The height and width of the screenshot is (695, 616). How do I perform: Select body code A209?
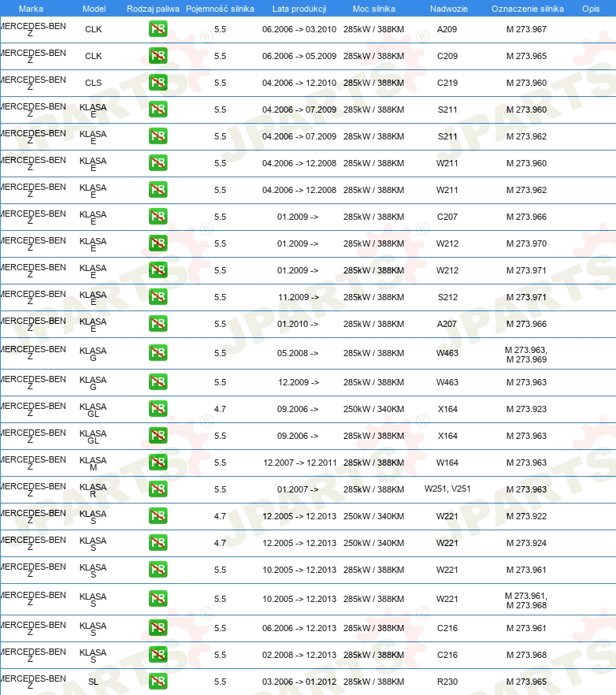pos(447,29)
